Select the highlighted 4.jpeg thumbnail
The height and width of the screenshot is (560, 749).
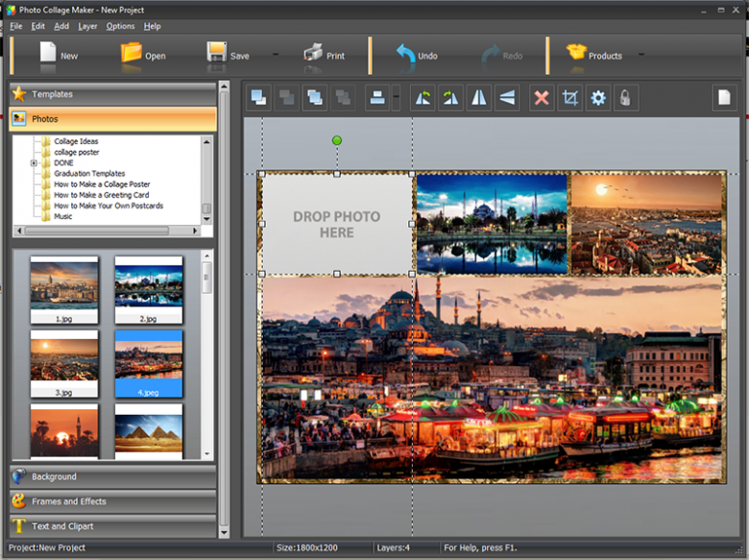149,364
